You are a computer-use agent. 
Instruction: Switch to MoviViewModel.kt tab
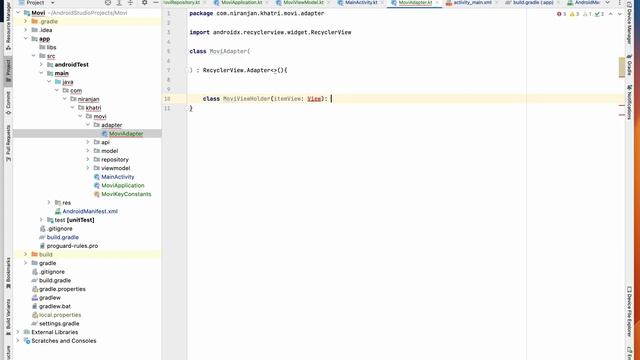pyautogui.click(x=303, y=2)
